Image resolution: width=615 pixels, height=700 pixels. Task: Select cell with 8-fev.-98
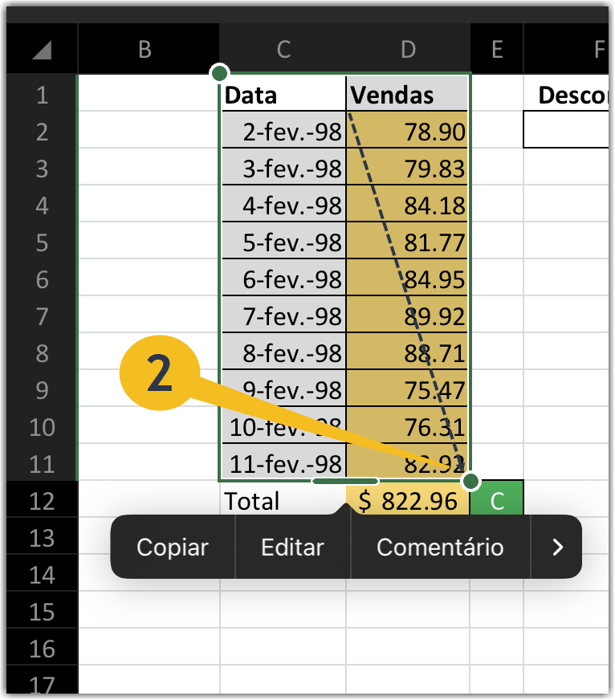[x=283, y=352]
